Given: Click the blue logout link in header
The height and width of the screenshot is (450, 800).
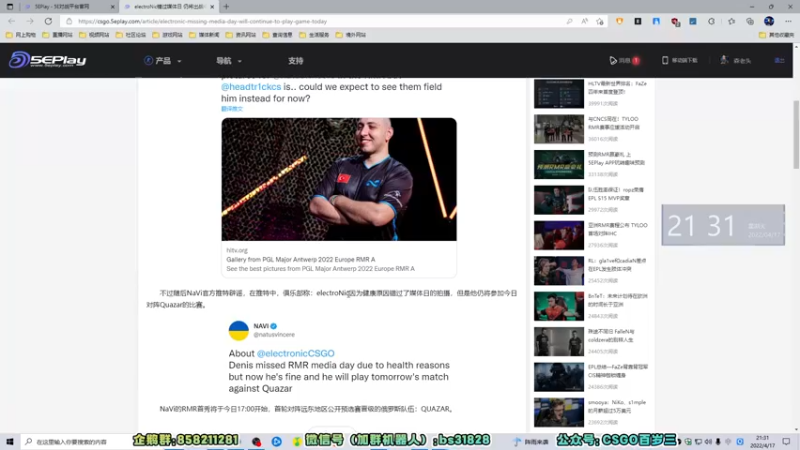Looking at the screenshot, I should [779, 60].
